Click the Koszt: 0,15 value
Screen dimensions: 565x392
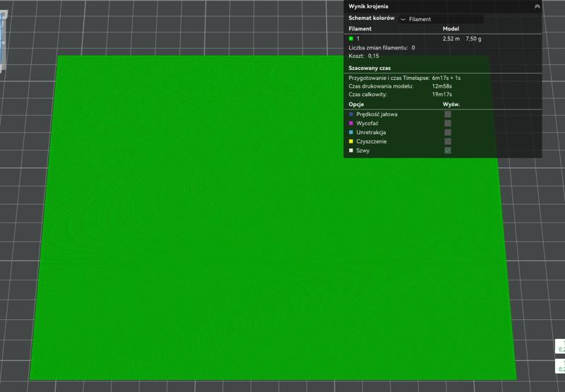click(374, 57)
